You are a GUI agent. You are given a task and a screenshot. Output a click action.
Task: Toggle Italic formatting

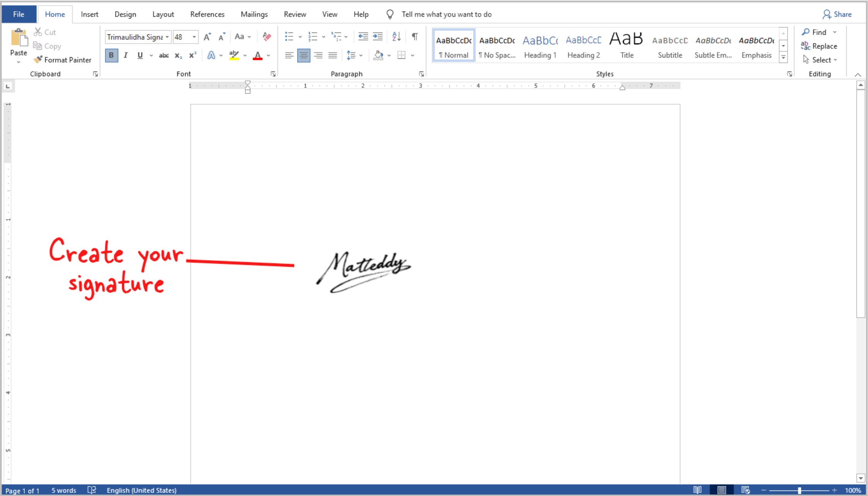(126, 55)
